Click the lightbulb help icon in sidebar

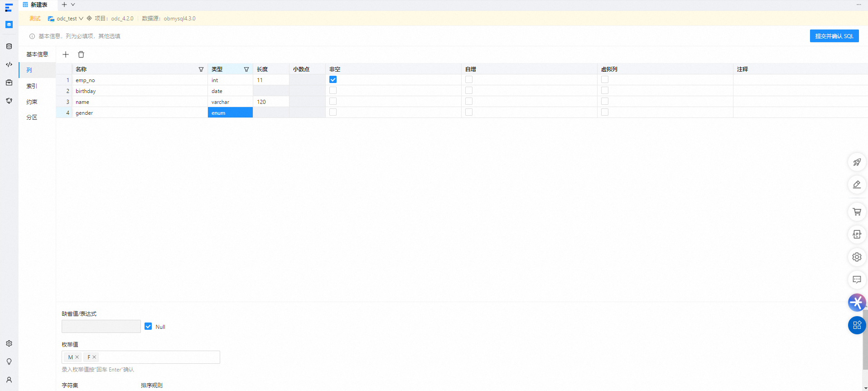pyautogui.click(x=9, y=362)
